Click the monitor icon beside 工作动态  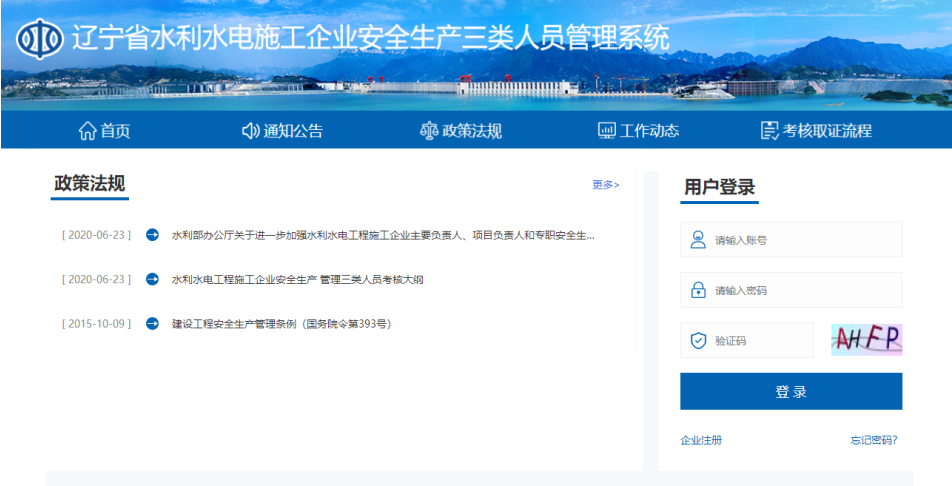point(607,131)
